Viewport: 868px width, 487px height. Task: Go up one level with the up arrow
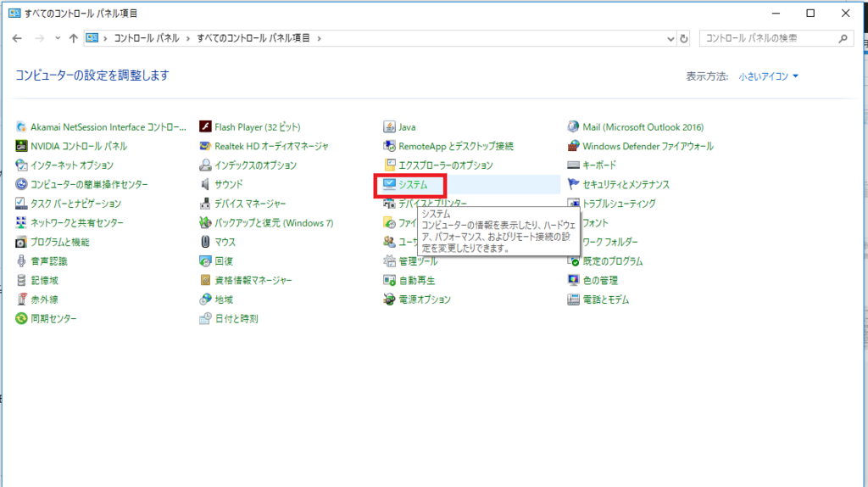[73, 38]
